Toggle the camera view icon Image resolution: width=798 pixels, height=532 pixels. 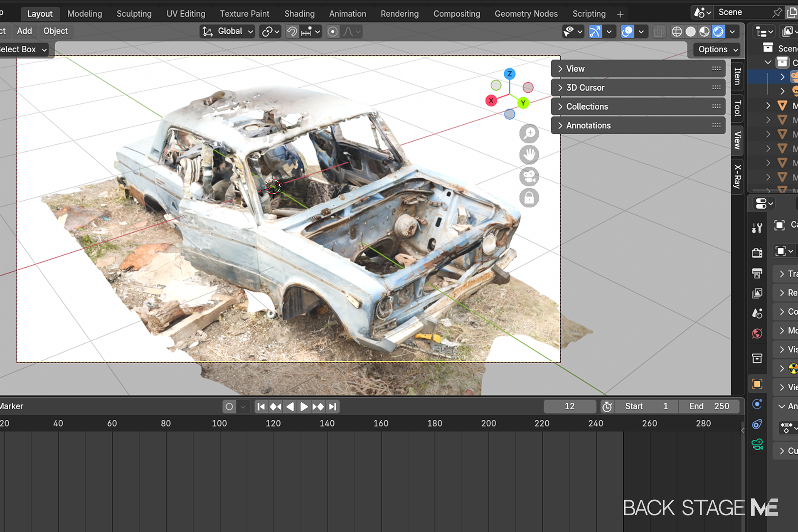point(529,177)
